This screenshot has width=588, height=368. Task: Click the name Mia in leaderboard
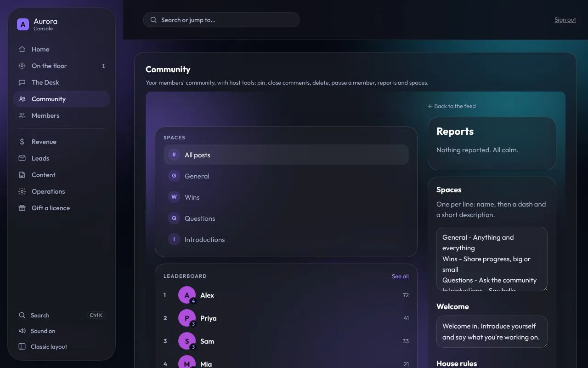click(206, 364)
